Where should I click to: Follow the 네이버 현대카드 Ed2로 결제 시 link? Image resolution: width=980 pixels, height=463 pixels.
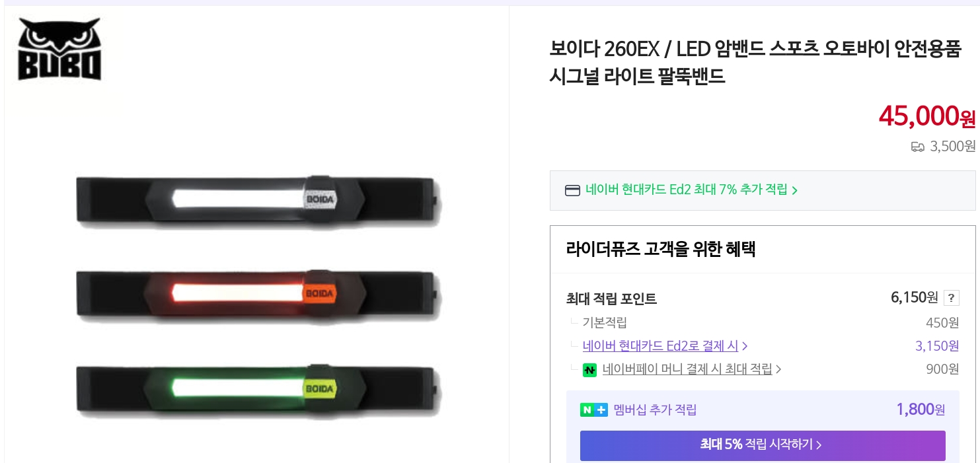tap(660, 346)
